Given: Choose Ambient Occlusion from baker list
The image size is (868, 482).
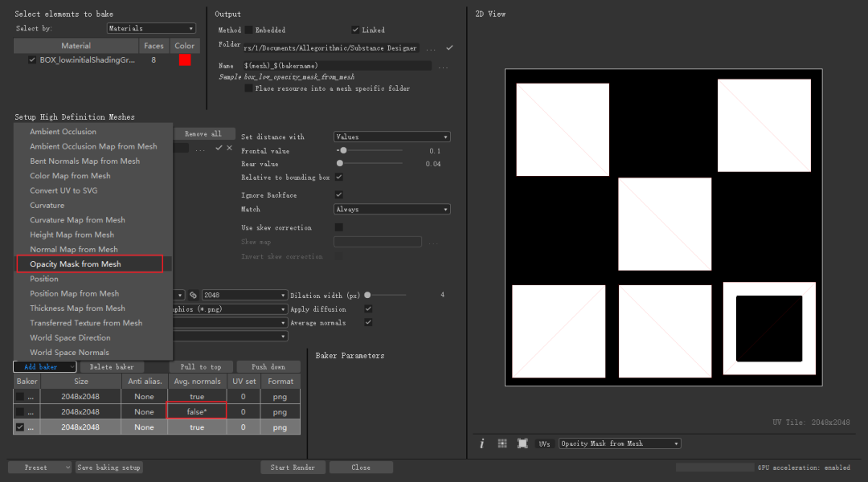Looking at the screenshot, I should [x=63, y=132].
